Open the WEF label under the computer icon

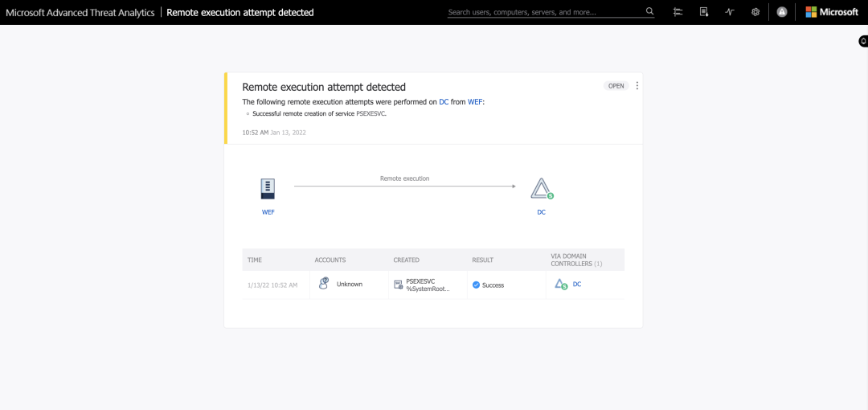pos(268,212)
